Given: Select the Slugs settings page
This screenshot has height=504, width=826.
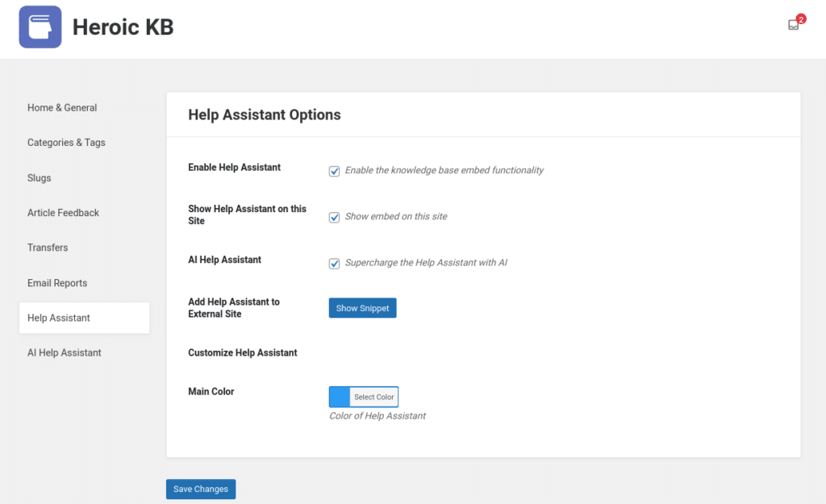Looking at the screenshot, I should [39, 177].
